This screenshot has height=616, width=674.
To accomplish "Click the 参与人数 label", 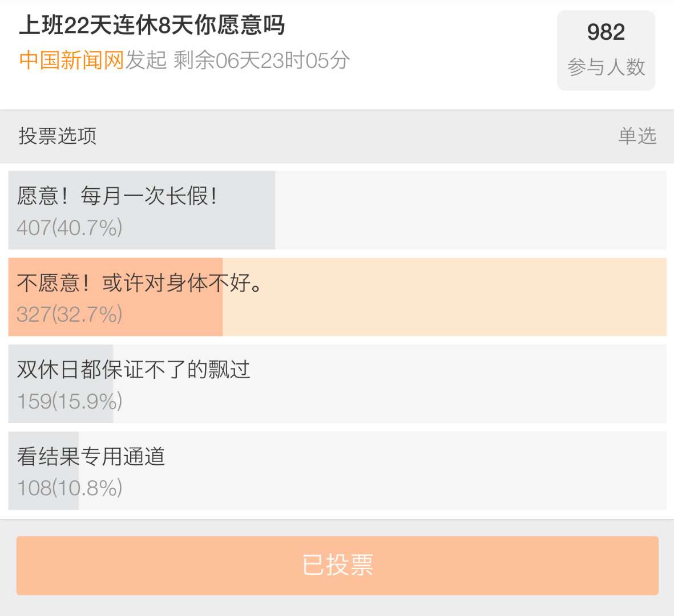I will (606, 67).
